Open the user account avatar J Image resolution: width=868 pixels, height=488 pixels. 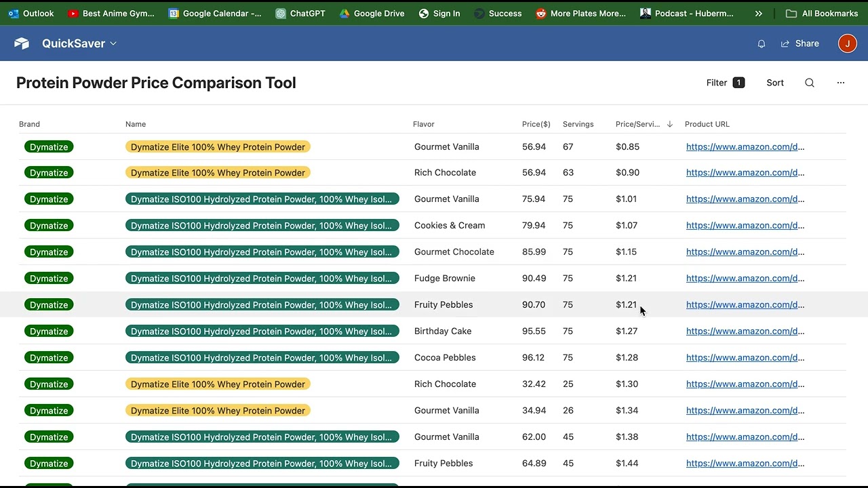coord(848,43)
